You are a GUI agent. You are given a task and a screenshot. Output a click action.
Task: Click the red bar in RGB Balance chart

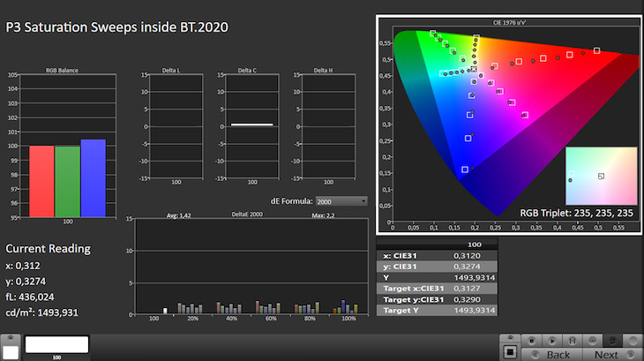41,181
